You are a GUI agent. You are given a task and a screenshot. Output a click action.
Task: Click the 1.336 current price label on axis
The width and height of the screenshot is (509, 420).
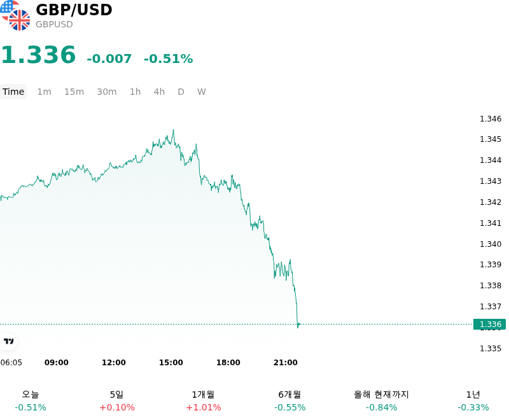tap(489, 325)
